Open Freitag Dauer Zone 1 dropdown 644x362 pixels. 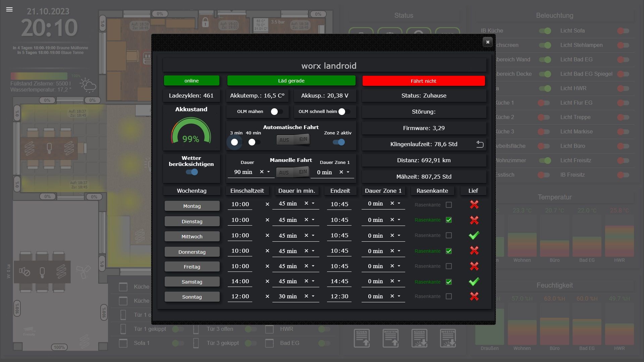[x=399, y=266]
